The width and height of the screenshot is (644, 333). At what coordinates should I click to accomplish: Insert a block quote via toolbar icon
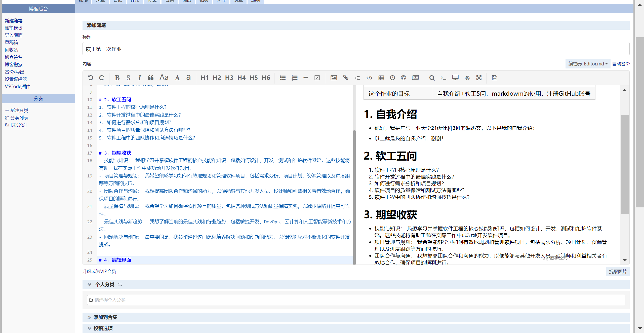151,78
